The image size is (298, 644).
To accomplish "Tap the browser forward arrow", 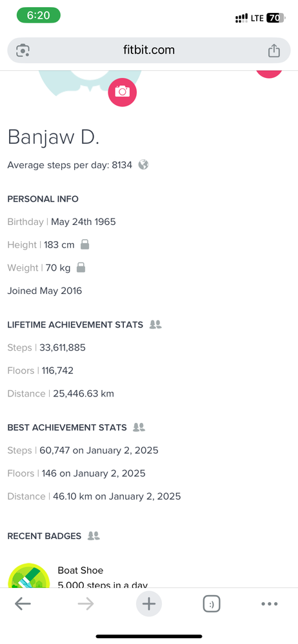I will point(86,604).
